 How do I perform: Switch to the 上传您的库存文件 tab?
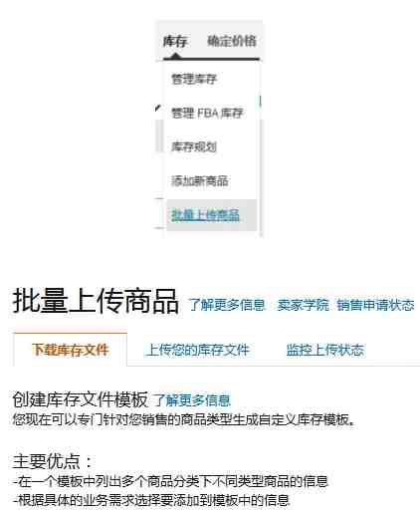pyautogui.click(x=197, y=350)
